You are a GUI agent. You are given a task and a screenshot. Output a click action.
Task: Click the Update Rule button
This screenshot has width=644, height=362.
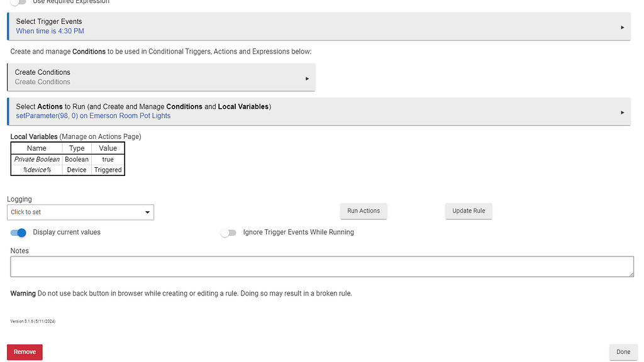tap(469, 211)
